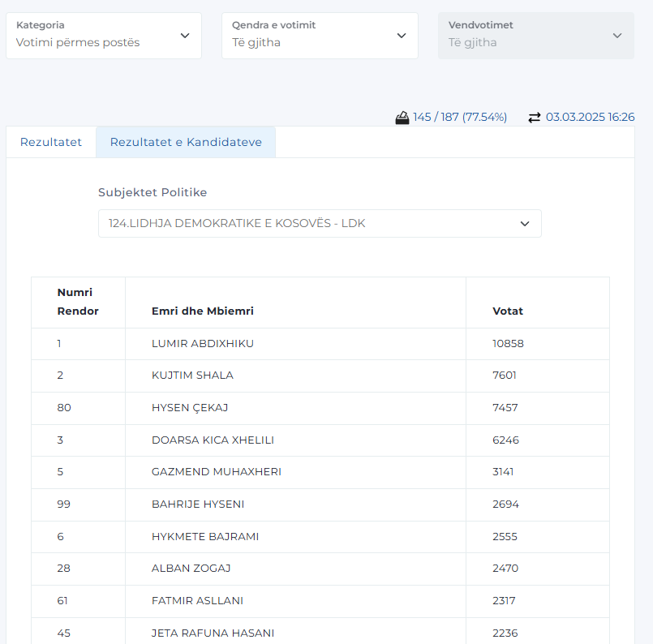Select the LUMIR ABDIXHIKU row
Screen dimensions: 653x644
(x=320, y=344)
